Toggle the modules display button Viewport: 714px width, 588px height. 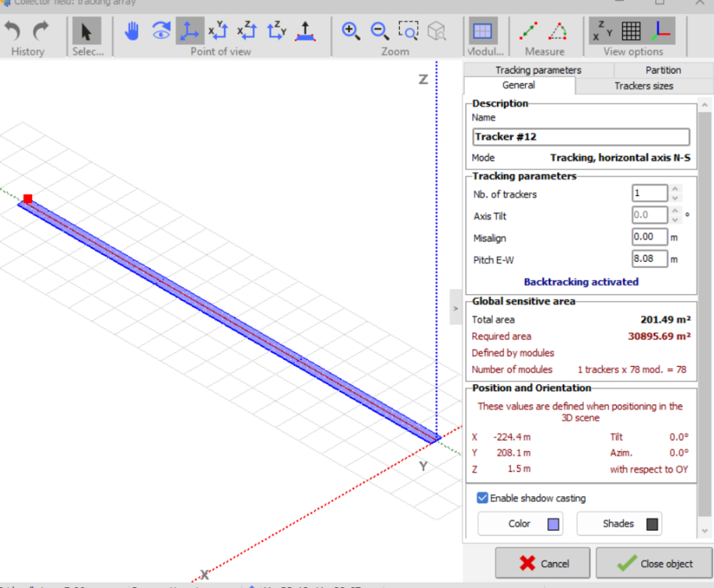(x=483, y=31)
